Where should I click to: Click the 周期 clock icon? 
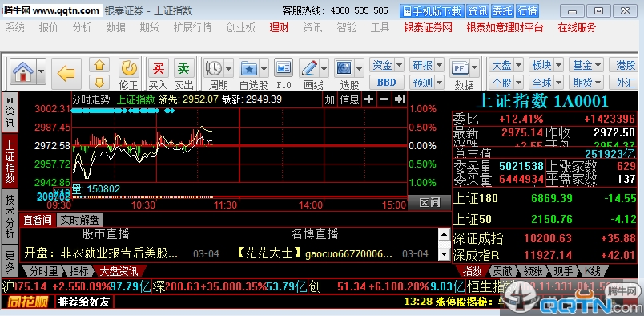click(x=214, y=68)
